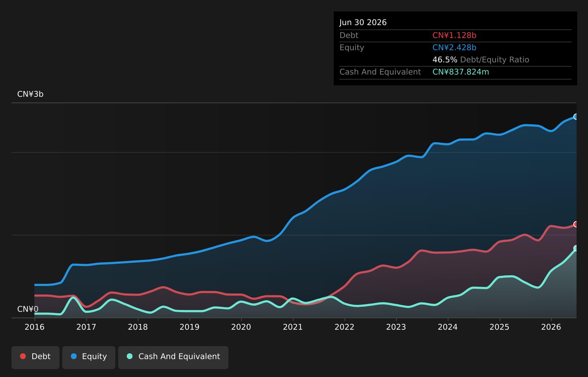Click the CN¥3b y-axis label
Image resolution: width=588 pixels, height=377 pixels.
(30, 94)
